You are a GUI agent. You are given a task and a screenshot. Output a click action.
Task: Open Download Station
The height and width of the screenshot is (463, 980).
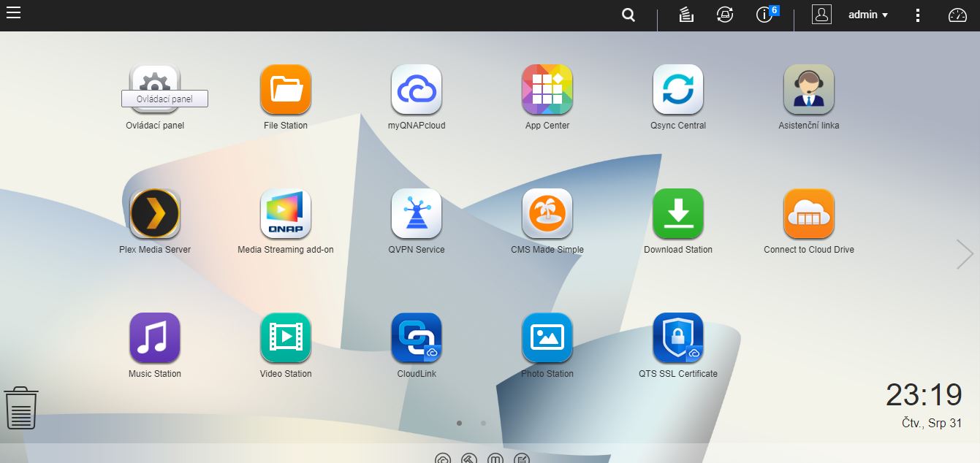pyautogui.click(x=678, y=213)
